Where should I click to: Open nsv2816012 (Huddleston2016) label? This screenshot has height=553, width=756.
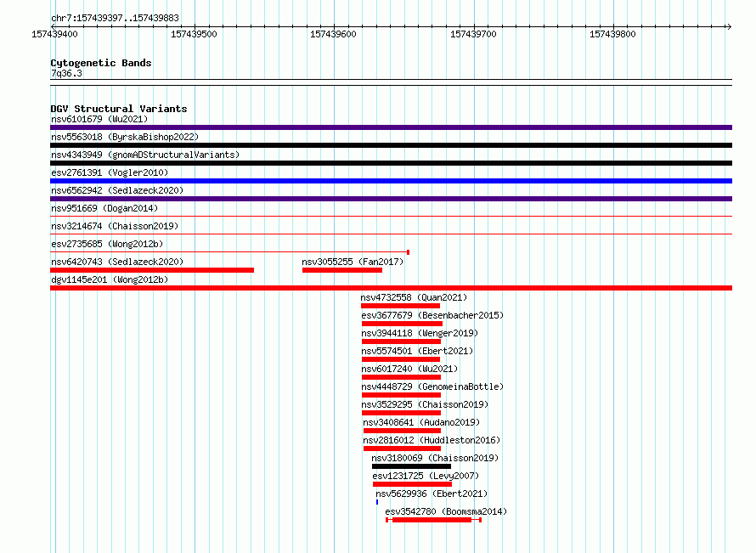[x=432, y=440]
